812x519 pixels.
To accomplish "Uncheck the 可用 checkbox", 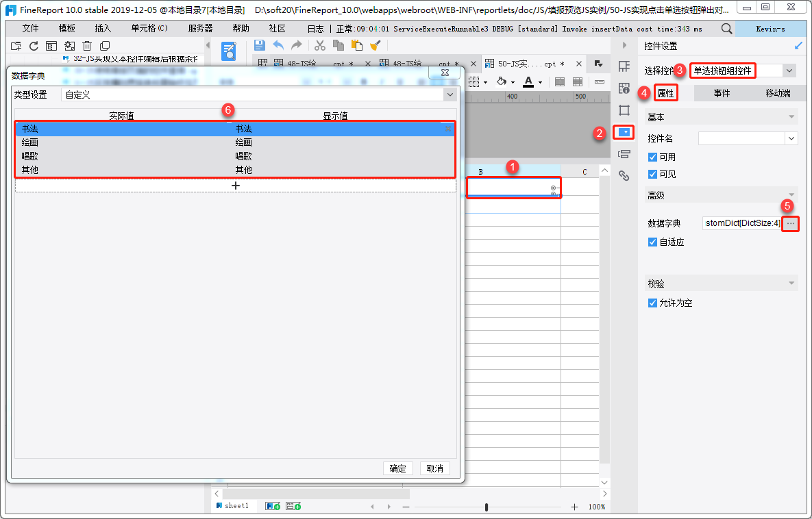I will [x=652, y=157].
